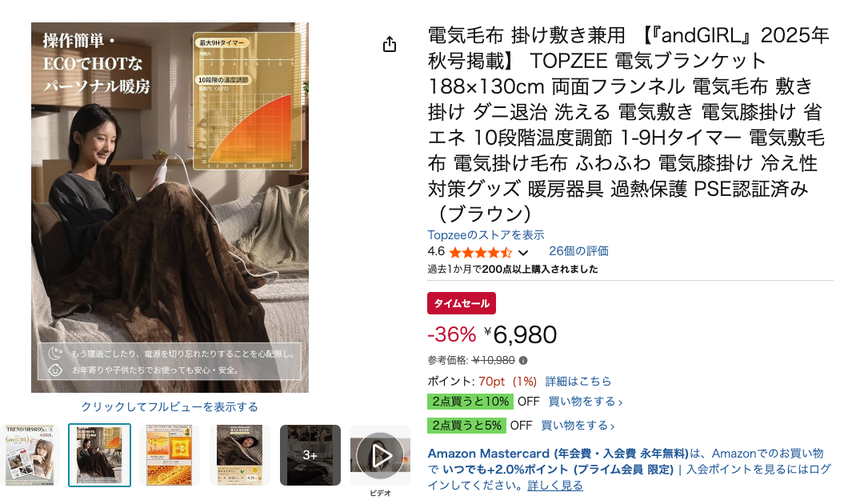Click the main product image
Image resolution: width=848 pixels, height=504 pixels.
(x=170, y=208)
